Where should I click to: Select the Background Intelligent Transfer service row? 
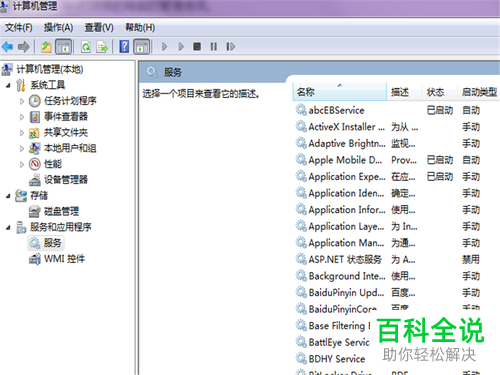[x=397, y=276]
